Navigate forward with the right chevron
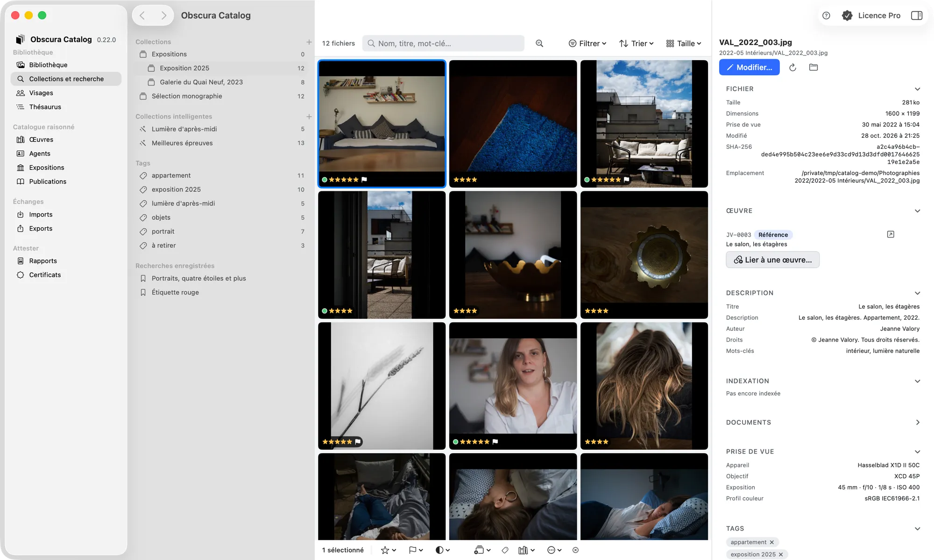The image size is (934, 560). (163, 15)
